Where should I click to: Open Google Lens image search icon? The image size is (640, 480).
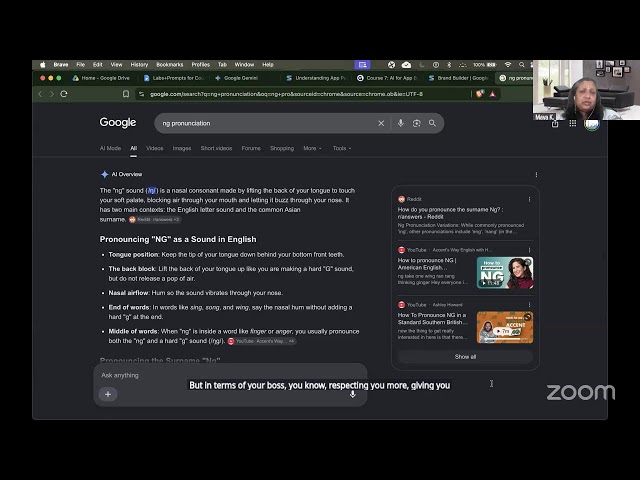pyautogui.click(x=416, y=123)
